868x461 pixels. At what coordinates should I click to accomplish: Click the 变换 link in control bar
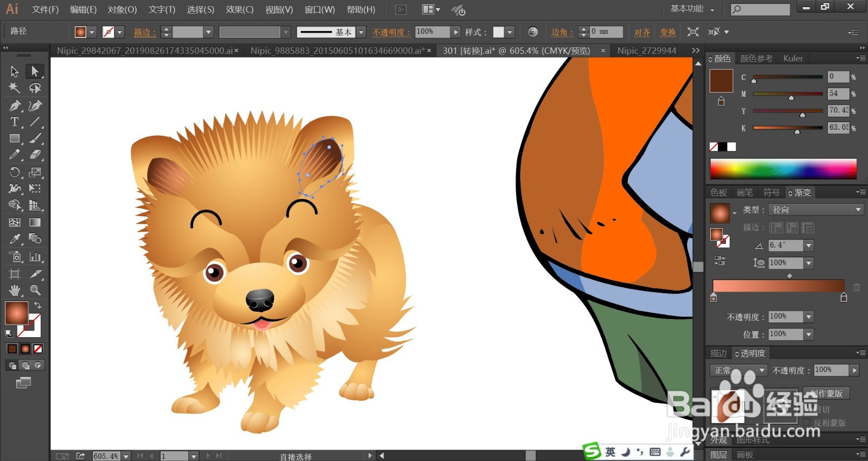click(668, 32)
